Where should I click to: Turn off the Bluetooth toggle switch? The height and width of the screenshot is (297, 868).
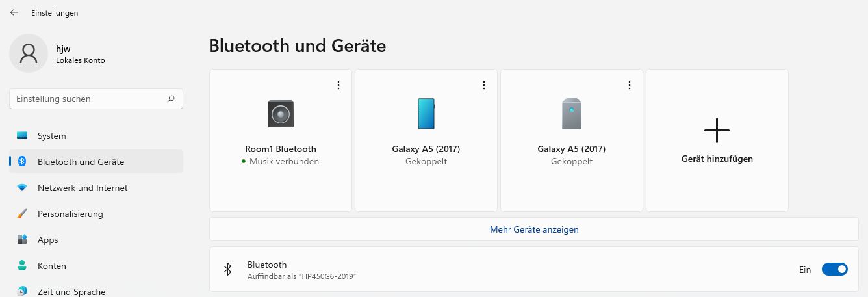tap(835, 269)
